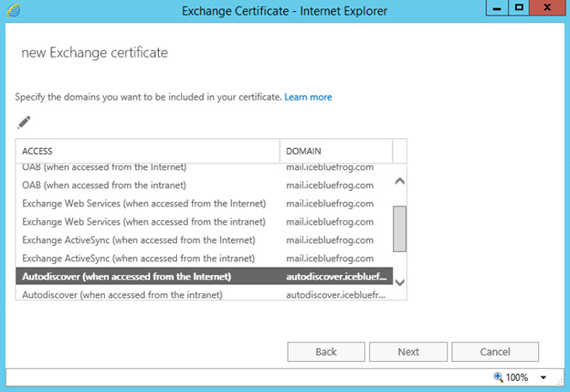Viewport: 570px width, 392px height.
Task: Select Exchange Web Services from the intranet row
Action: pos(204,221)
